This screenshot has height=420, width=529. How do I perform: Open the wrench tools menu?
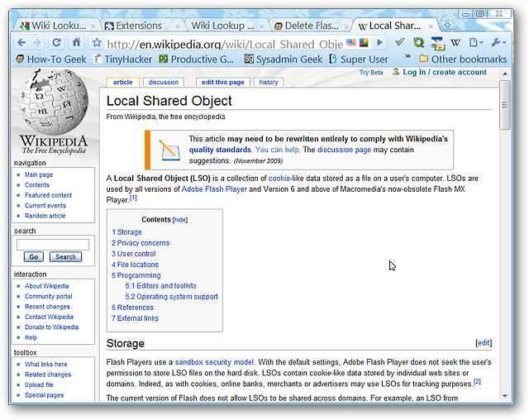tap(498, 42)
